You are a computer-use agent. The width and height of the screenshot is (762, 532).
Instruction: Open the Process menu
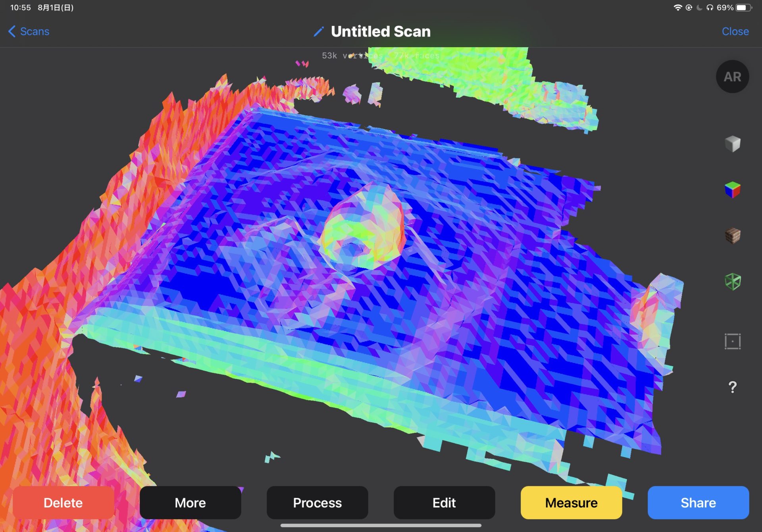[317, 503]
